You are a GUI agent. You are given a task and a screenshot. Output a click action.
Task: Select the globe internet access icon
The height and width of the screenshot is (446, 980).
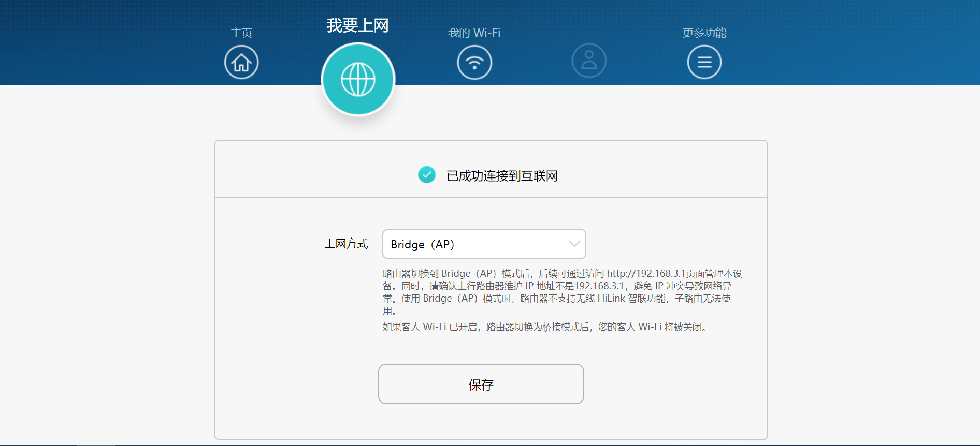(358, 79)
